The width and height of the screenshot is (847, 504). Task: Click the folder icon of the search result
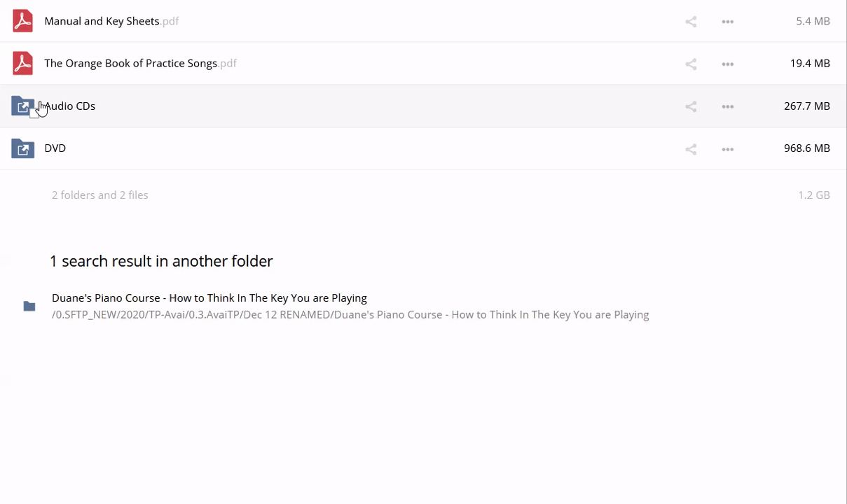(29, 306)
